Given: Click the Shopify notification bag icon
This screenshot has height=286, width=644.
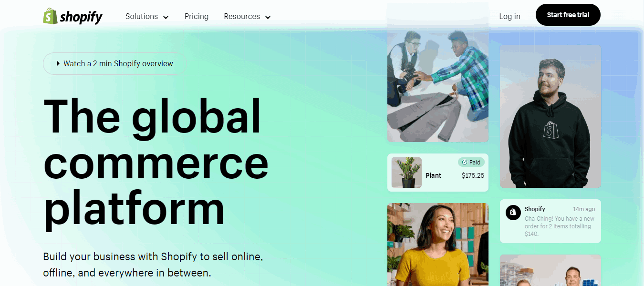Looking at the screenshot, I should [513, 213].
